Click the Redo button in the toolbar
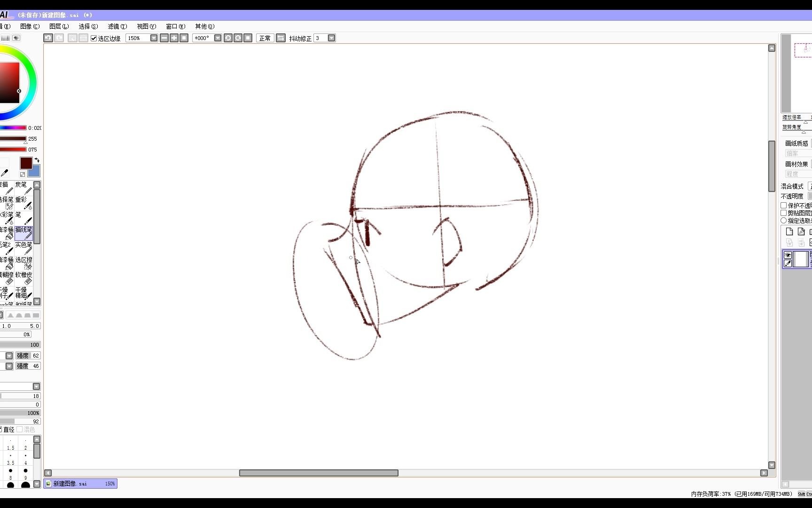Viewport: 812px width, 508px height. pos(59,38)
